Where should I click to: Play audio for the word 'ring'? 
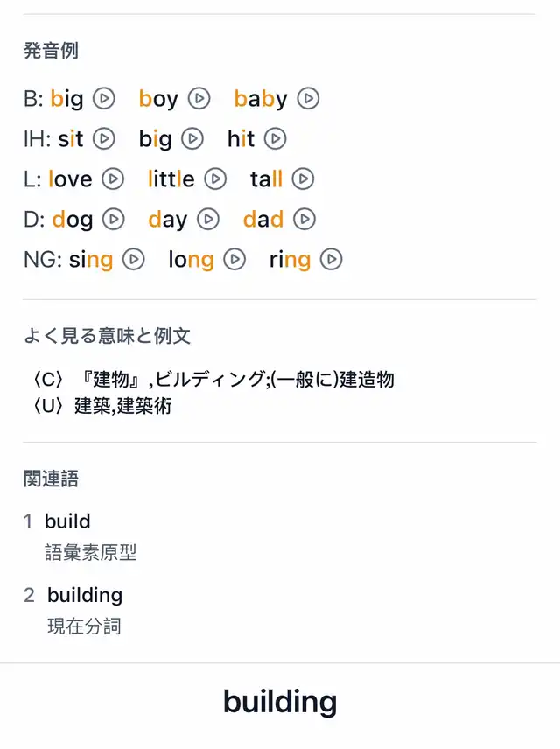pos(331,259)
